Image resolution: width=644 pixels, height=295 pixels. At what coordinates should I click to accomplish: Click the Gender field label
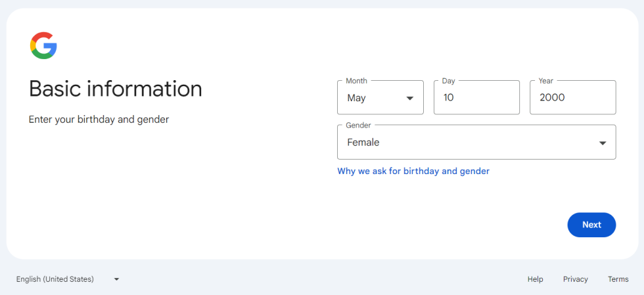tap(358, 125)
